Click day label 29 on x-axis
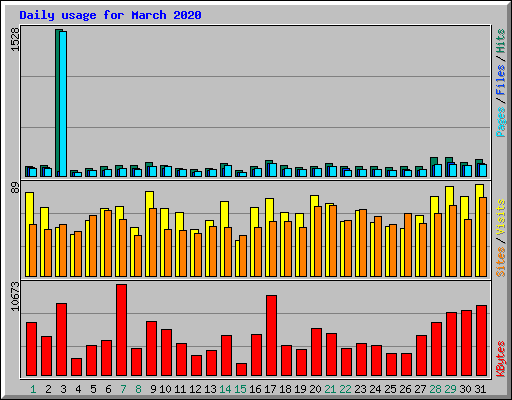The image size is (512, 400). point(450,389)
